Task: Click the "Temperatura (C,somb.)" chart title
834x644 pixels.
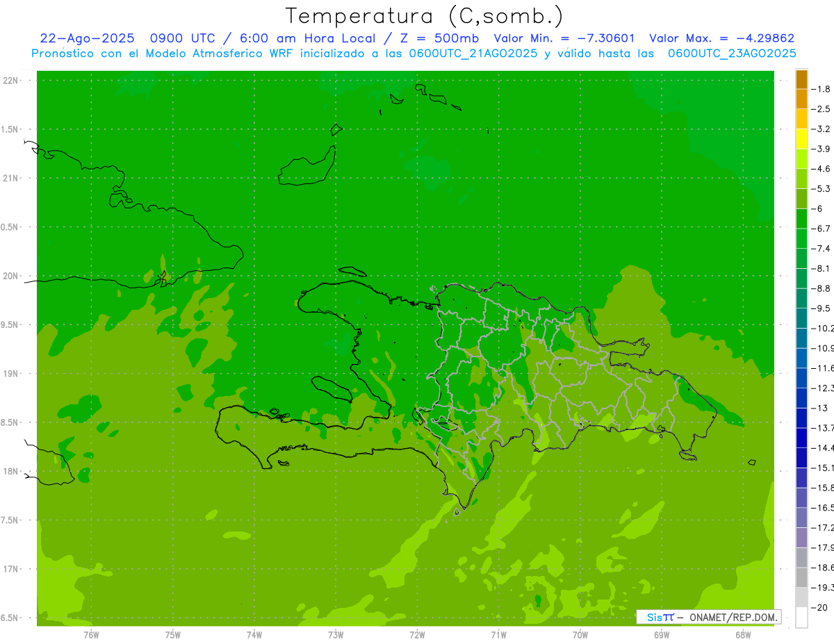Action: pos(424,17)
